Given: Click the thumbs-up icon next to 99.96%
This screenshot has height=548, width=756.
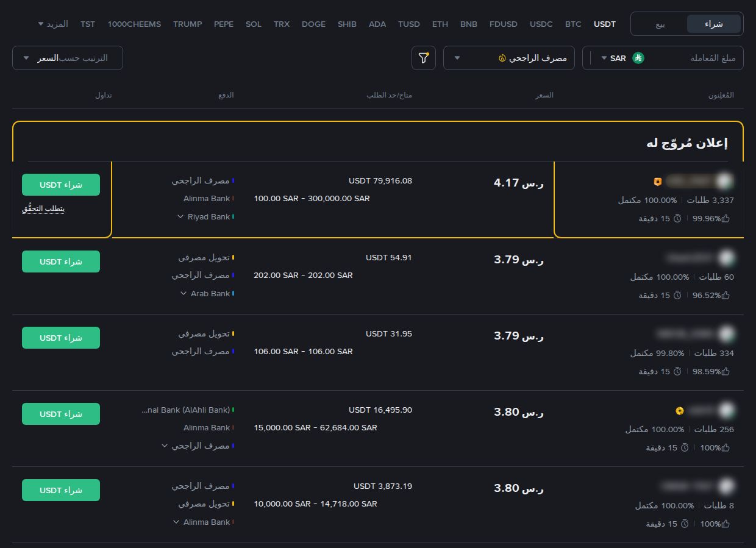Looking at the screenshot, I should tap(726, 218).
